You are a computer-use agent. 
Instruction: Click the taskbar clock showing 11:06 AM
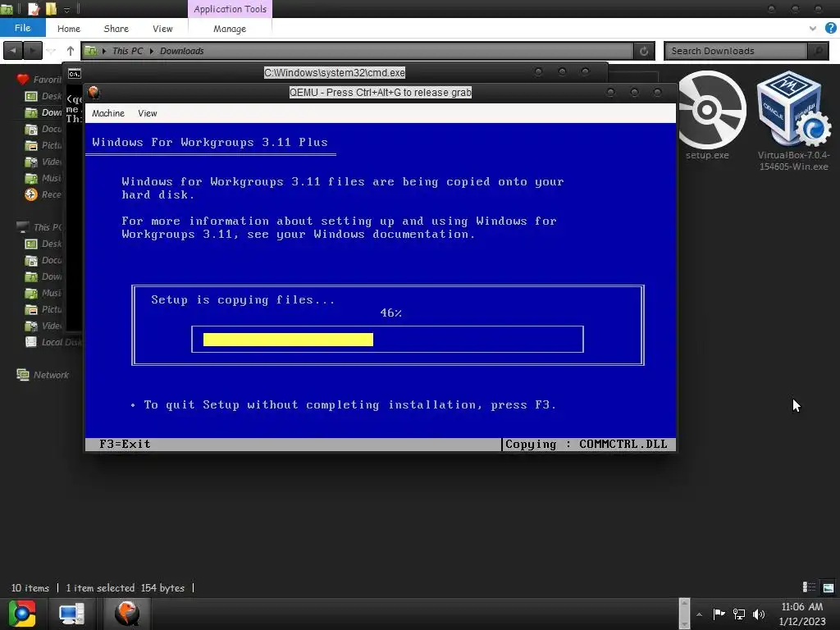pos(802,614)
